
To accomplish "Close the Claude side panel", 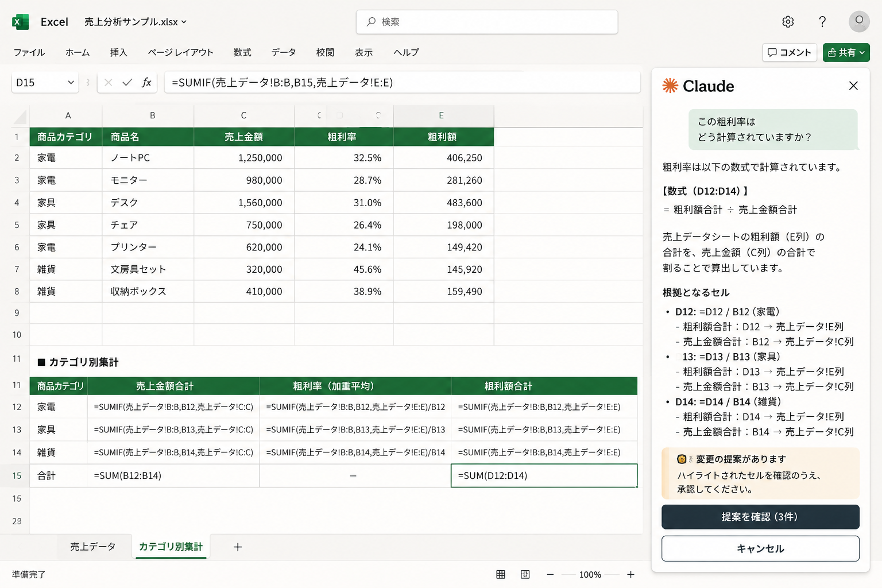I will pyautogui.click(x=853, y=86).
